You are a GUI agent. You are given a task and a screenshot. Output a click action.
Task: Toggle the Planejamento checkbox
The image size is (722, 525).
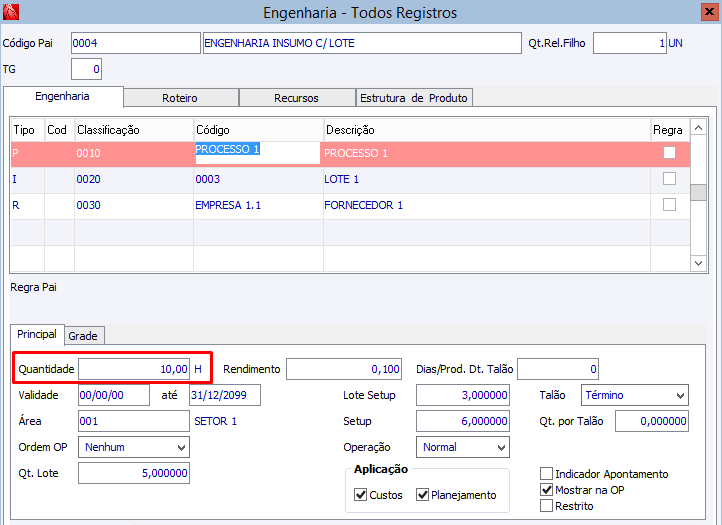tap(423, 495)
